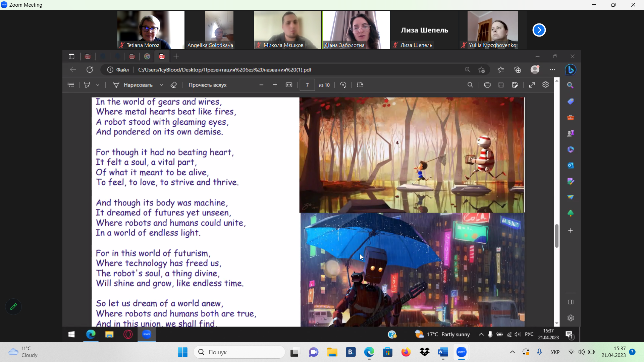This screenshot has height=362, width=644.
Task: Click sidebar search icon in Edge
Action: [x=570, y=85]
